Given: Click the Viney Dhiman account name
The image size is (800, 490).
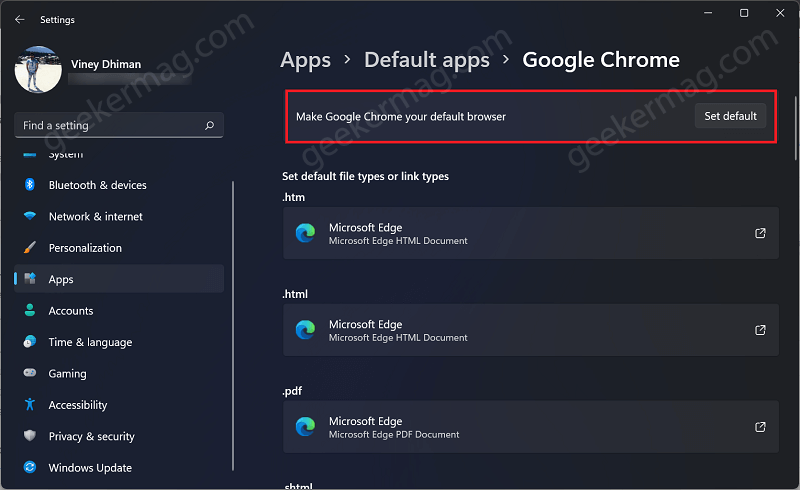Looking at the screenshot, I should 106,64.
